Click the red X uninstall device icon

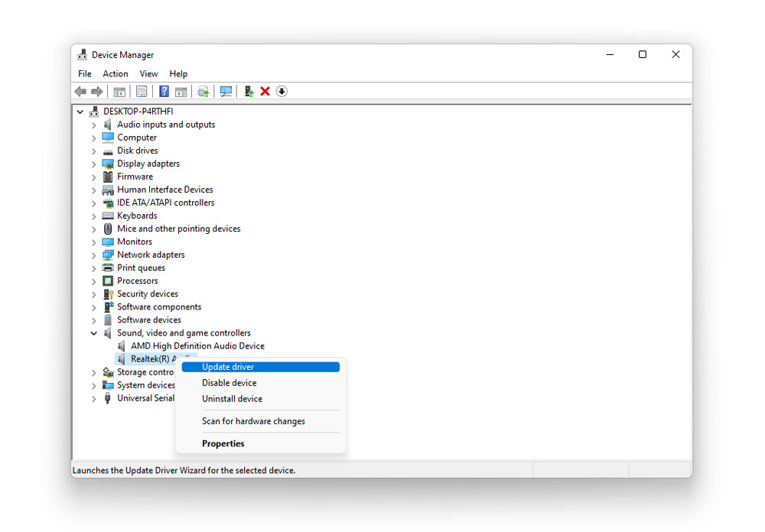point(265,91)
